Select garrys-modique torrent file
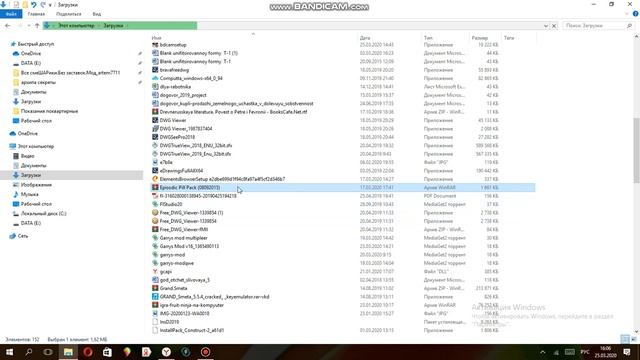 pyautogui.click(x=176, y=263)
